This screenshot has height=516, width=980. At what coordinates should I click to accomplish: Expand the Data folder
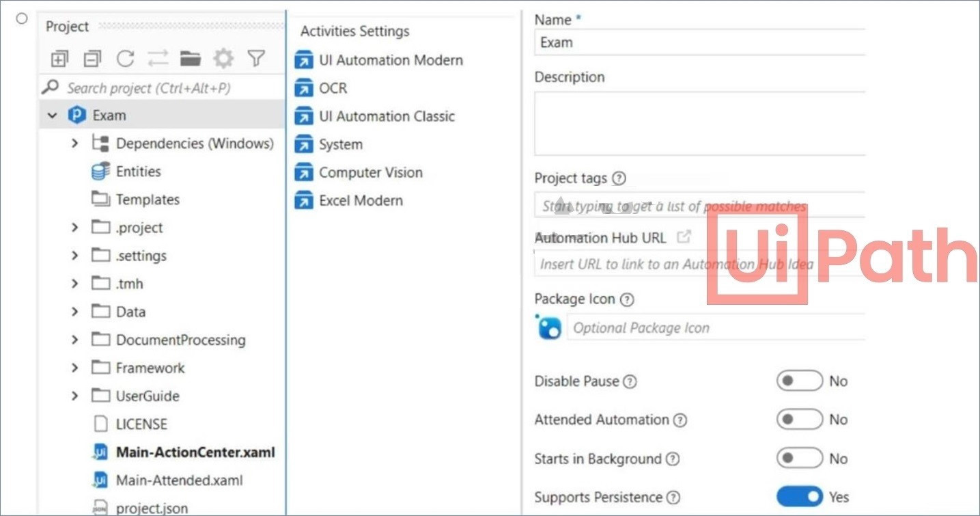75,312
